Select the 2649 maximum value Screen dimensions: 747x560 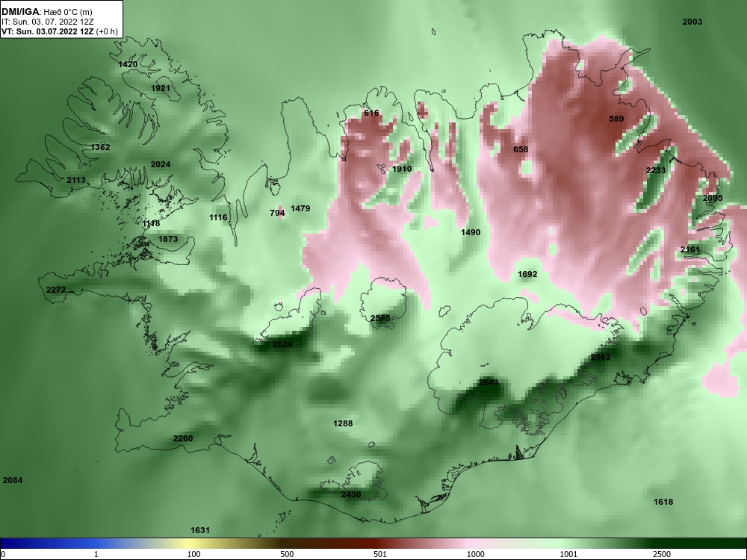(x=489, y=382)
